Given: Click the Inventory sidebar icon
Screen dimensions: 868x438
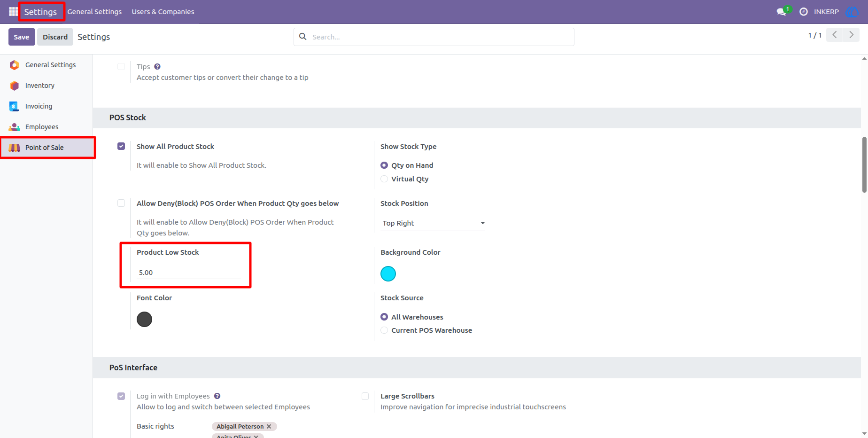Looking at the screenshot, I should click(x=15, y=86).
